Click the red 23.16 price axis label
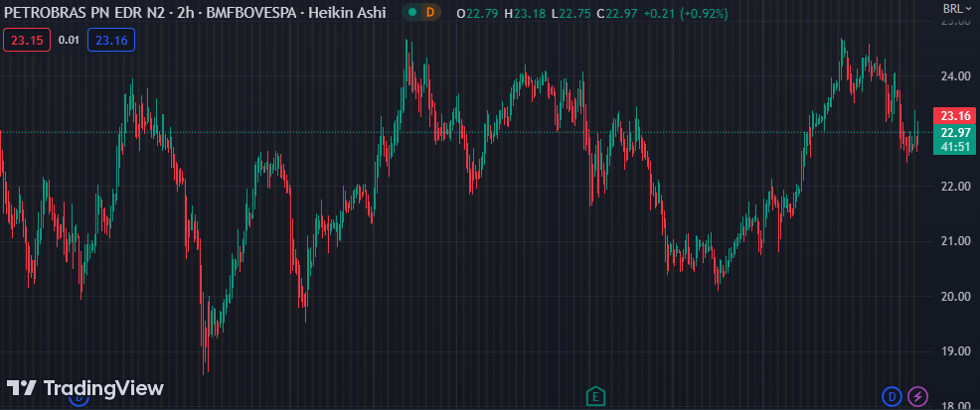The image size is (980, 410). click(x=955, y=115)
